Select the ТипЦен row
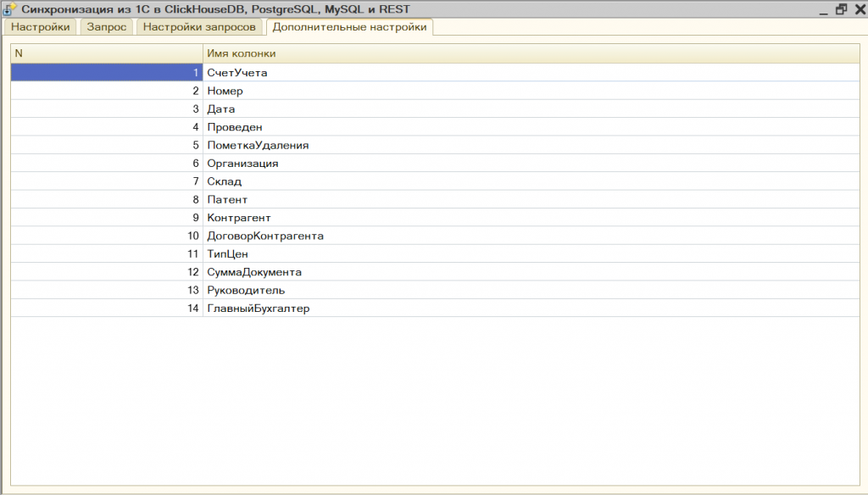This screenshot has height=495, width=868. (435, 254)
